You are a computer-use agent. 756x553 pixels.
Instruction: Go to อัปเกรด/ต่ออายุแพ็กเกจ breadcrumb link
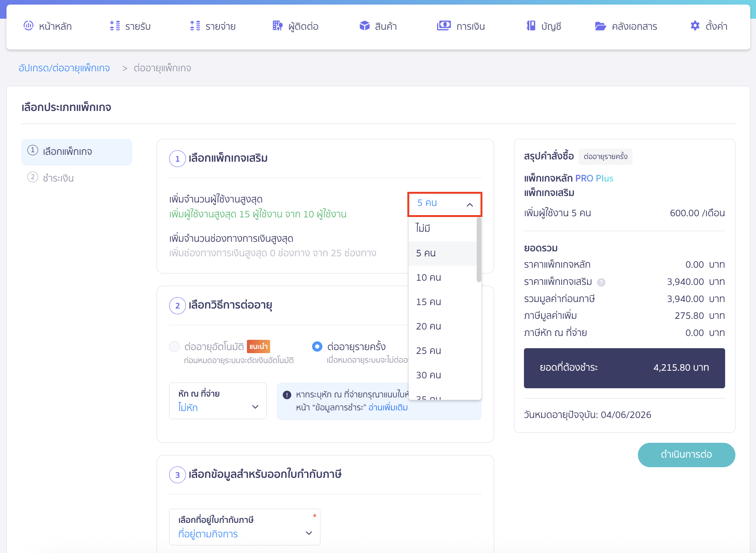64,68
